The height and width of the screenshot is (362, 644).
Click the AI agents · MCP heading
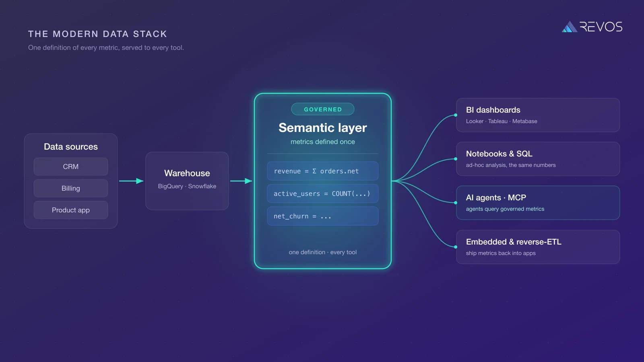(x=496, y=197)
